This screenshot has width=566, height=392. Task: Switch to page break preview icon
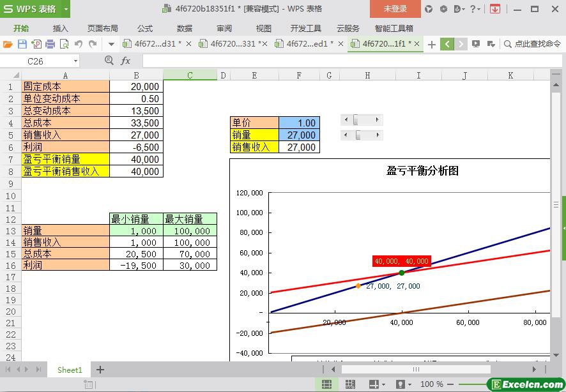350,384
